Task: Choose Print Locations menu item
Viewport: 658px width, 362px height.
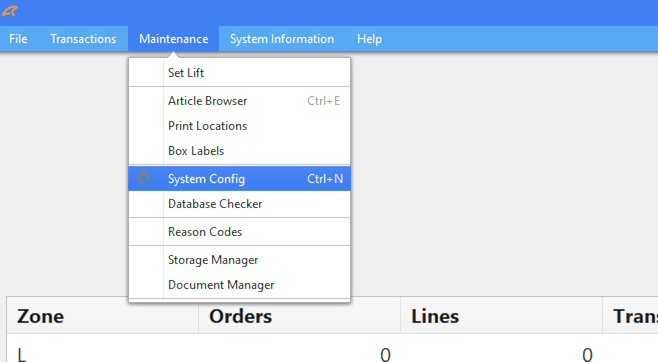Action: (239, 126)
